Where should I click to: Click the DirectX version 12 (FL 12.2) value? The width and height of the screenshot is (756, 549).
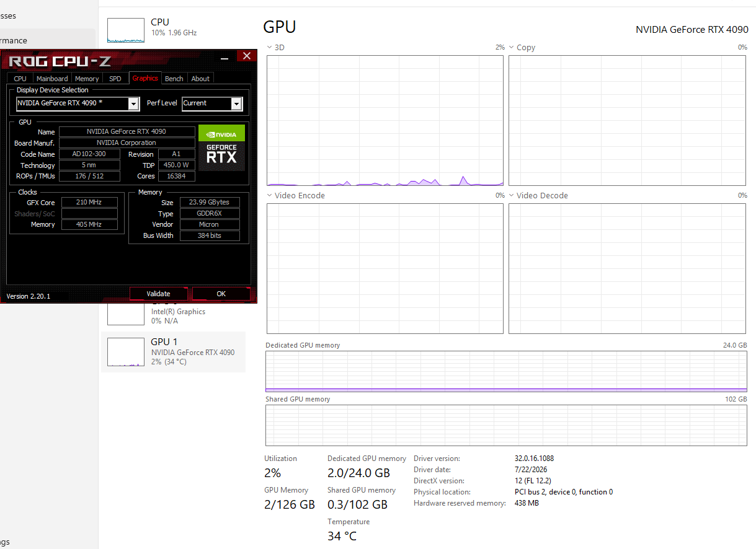coord(533,481)
